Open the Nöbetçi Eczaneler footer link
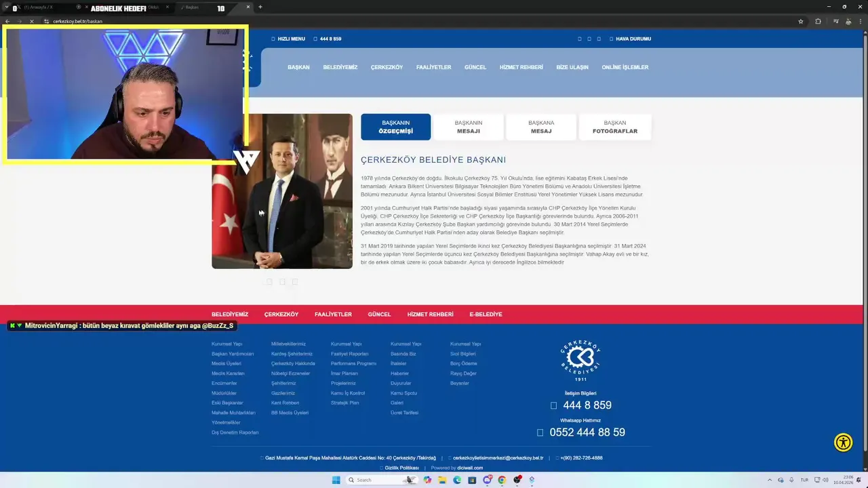Viewport: 868px width, 488px height. (x=290, y=373)
